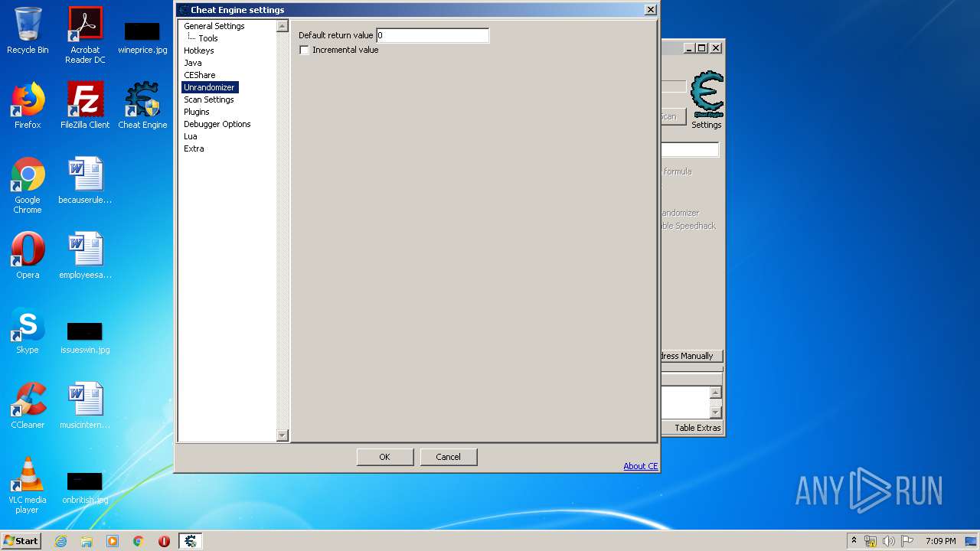
Task: Open Acrobat Reader DC desktop icon
Action: tap(85, 35)
